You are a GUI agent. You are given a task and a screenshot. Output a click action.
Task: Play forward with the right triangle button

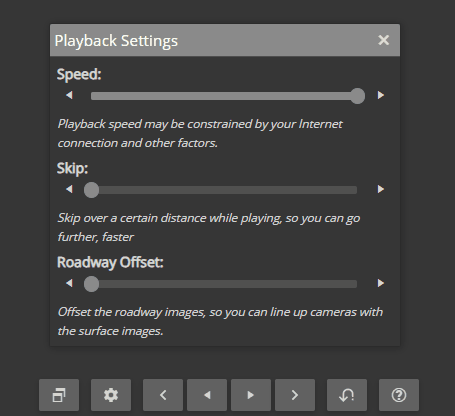click(x=251, y=395)
